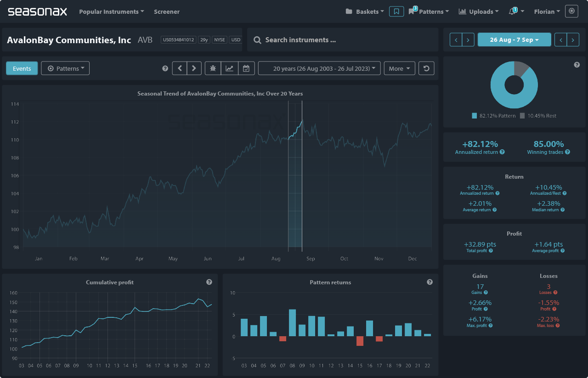Go to previous chart period arrow
Screen dimensions: 588x378
(x=180, y=68)
